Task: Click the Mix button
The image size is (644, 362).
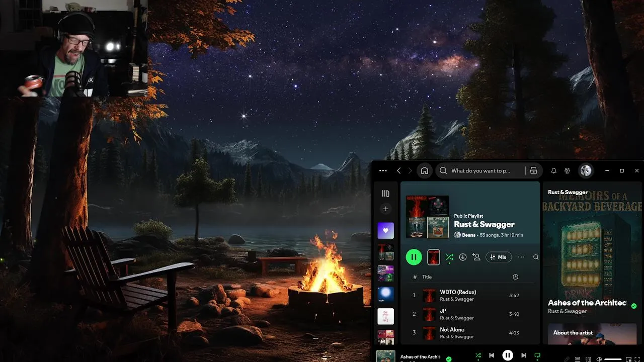Action: (499, 257)
